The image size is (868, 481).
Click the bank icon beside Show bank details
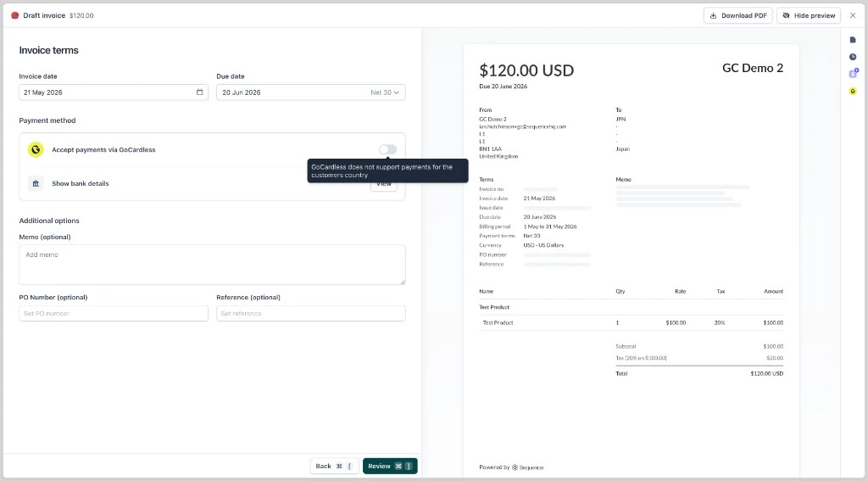(x=36, y=183)
